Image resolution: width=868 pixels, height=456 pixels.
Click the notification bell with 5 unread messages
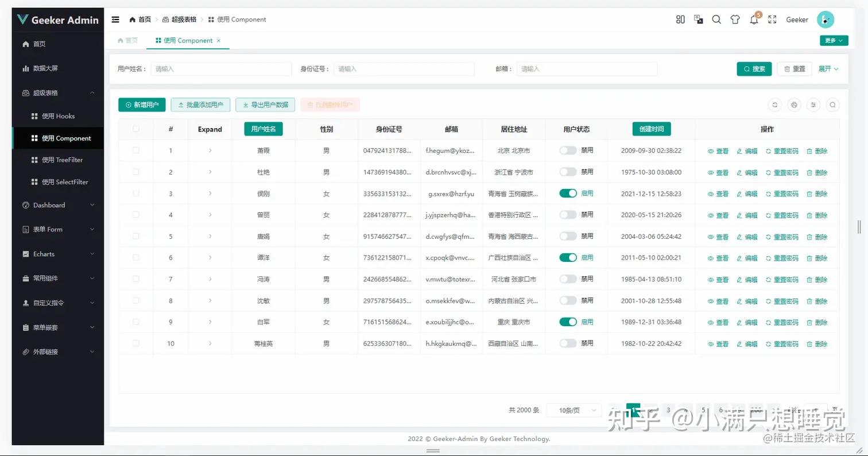[x=754, y=19]
